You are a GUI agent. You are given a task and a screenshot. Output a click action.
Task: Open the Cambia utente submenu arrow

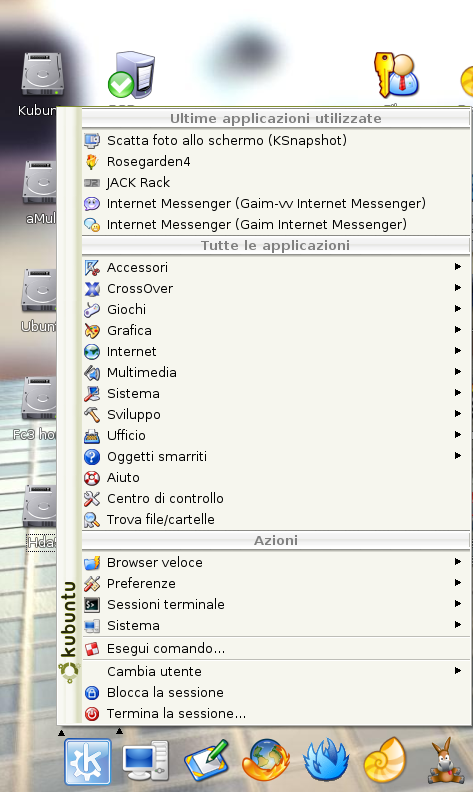(x=458, y=671)
